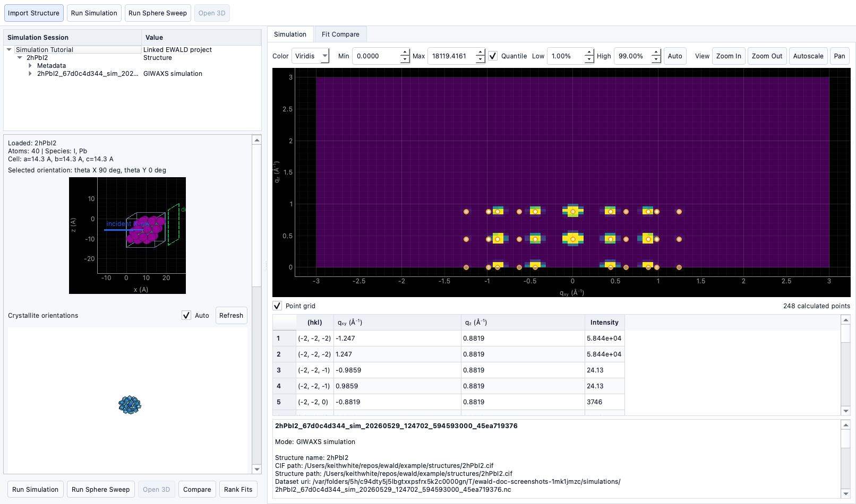
Task: Click Zoom In view button
Action: 729,56
